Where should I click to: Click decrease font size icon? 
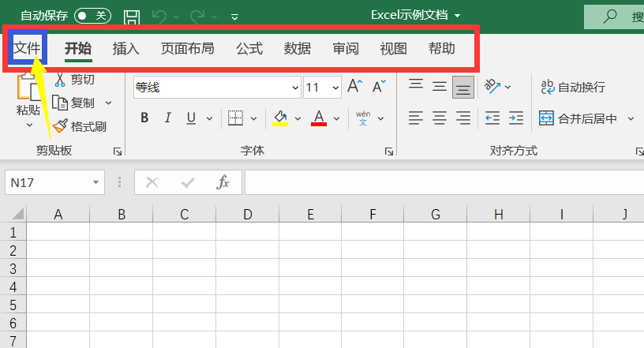(x=379, y=86)
